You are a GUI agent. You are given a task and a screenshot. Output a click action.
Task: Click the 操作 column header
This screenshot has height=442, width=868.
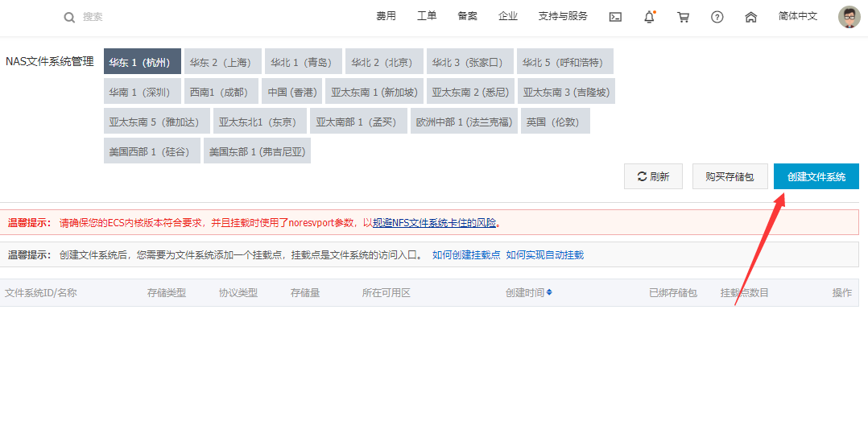point(842,292)
